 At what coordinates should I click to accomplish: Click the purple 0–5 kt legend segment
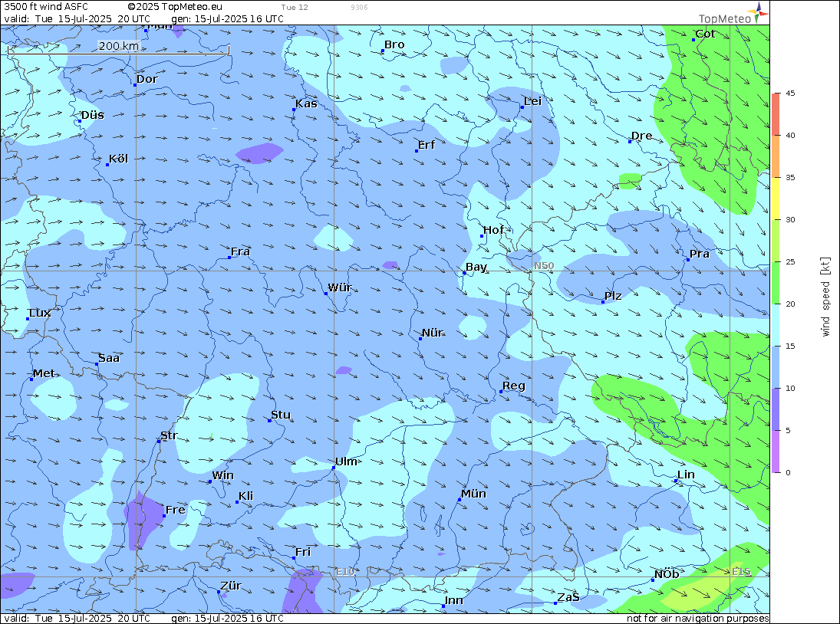pos(776,452)
